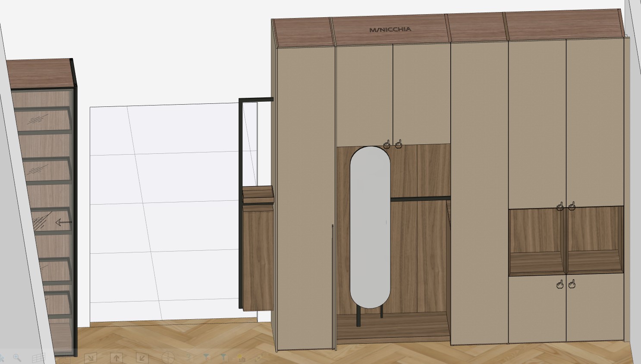Viewport: 641px width, 364px height.
Task: Click the down-left arrow view icon
Action: pos(142,358)
